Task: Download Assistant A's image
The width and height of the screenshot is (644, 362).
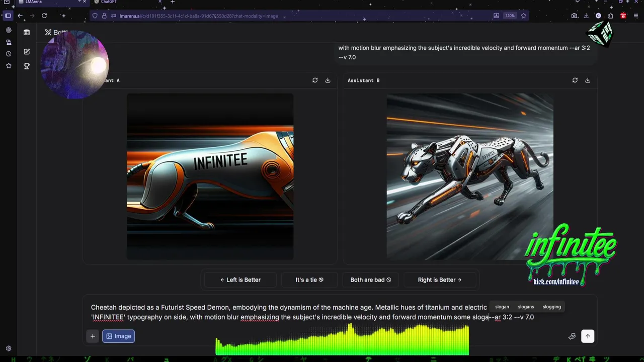Action: [328, 80]
